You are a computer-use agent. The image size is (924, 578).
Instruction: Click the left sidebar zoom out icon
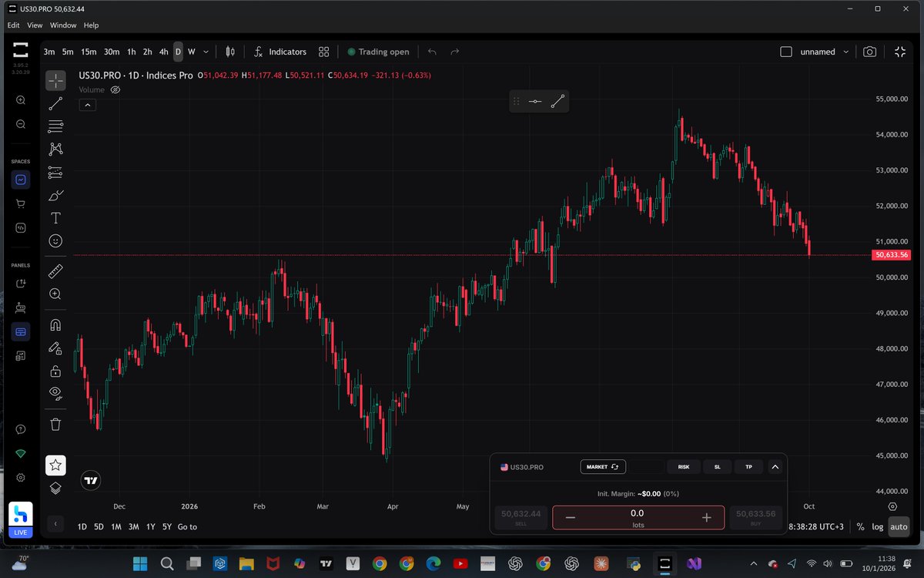[x=20, y=124]
